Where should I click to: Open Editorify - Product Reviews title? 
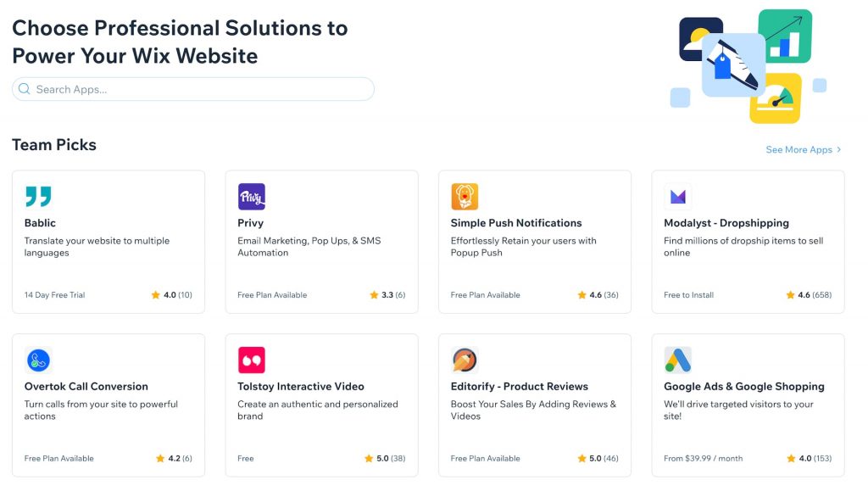click(520, 386)
